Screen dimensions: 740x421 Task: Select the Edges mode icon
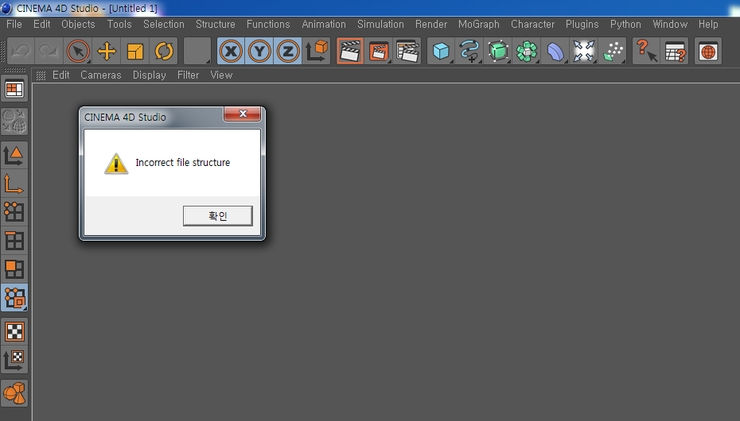click(x=14, y=241)
